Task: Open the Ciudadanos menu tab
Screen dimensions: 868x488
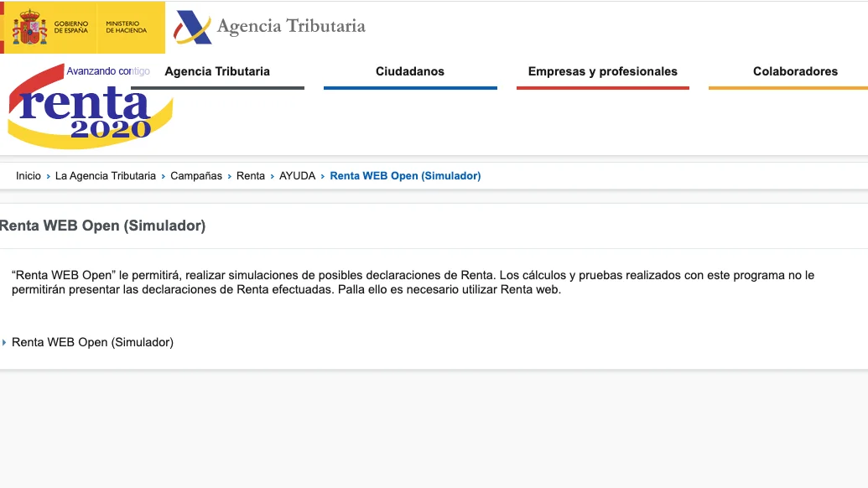Action: (410, 71)
